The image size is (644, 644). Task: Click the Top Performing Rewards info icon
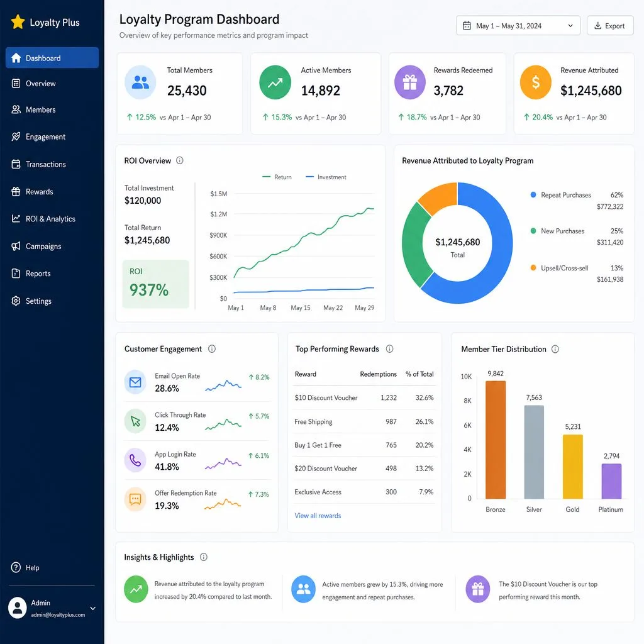(389, 348)
